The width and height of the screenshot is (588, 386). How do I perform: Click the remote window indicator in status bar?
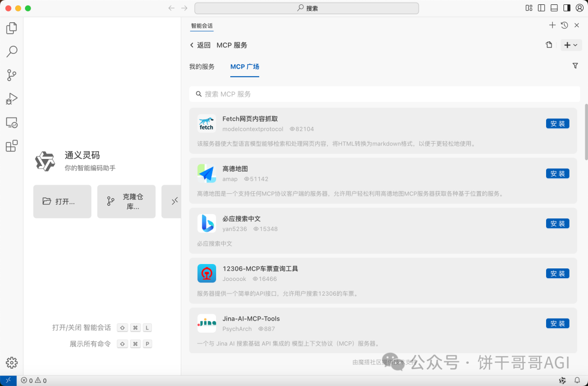click(x=8, y=381)
